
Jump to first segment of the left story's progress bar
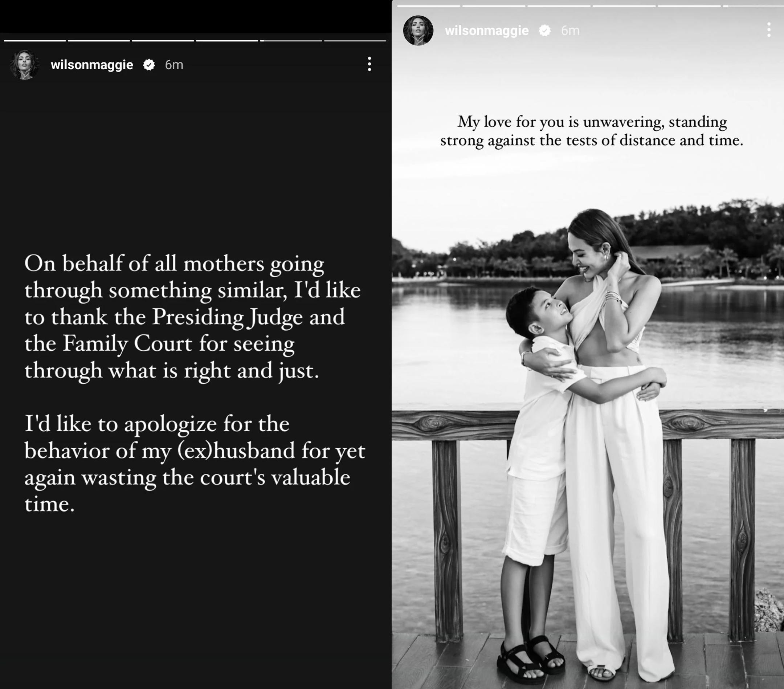tap(35, 40)
